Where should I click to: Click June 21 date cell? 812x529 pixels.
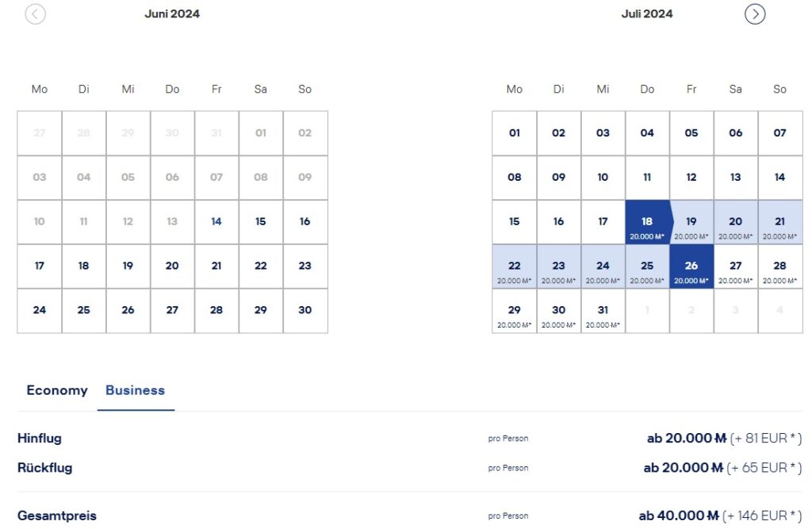point(216,266)
